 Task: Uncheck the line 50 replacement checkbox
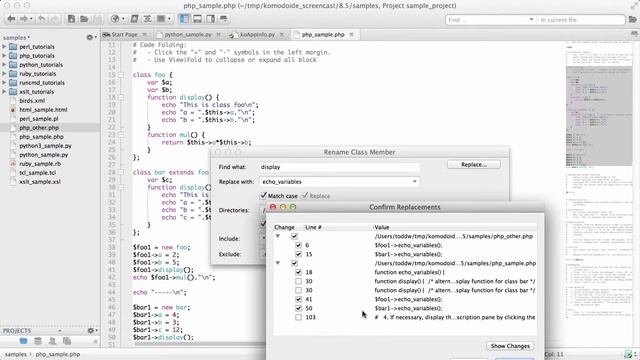(298, 308)
